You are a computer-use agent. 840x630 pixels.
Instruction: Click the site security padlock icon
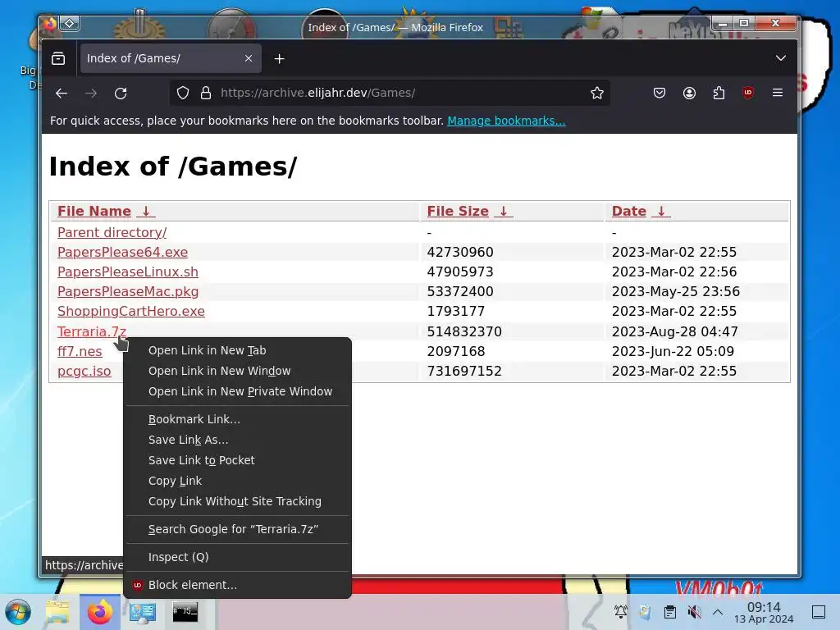click(206, 94)
